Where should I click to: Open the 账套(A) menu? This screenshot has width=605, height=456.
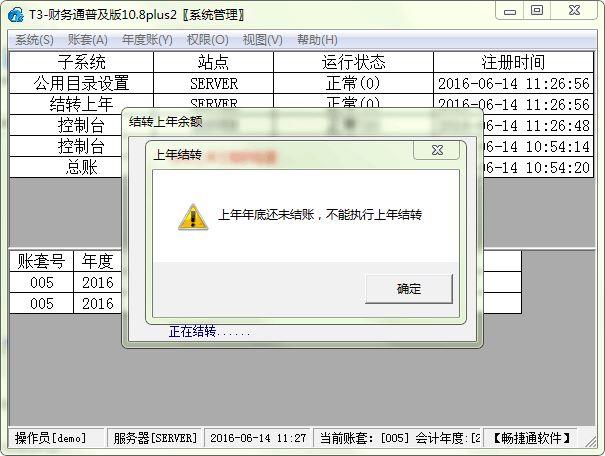tap(88, 40)
